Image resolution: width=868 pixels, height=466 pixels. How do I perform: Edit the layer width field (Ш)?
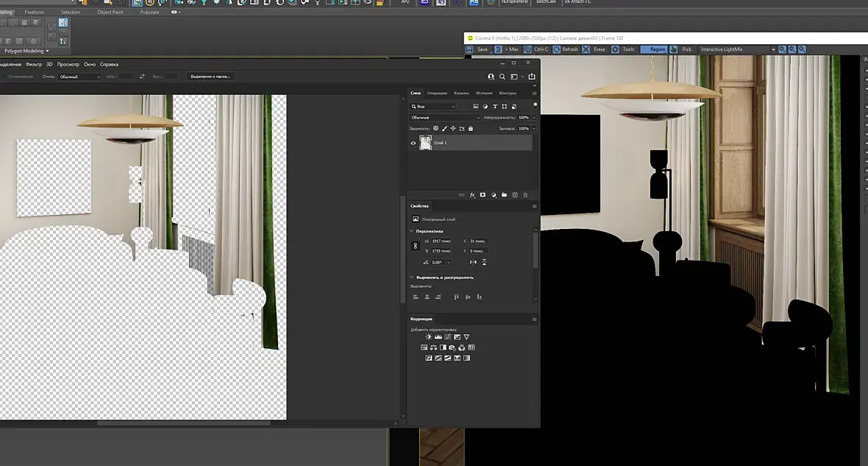click(x=441, y=241)
